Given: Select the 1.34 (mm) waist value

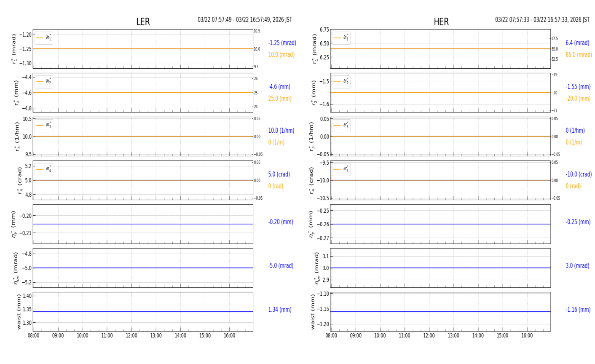Looking at the screenshot, I should pyautogui.click(x=280, y=310).
